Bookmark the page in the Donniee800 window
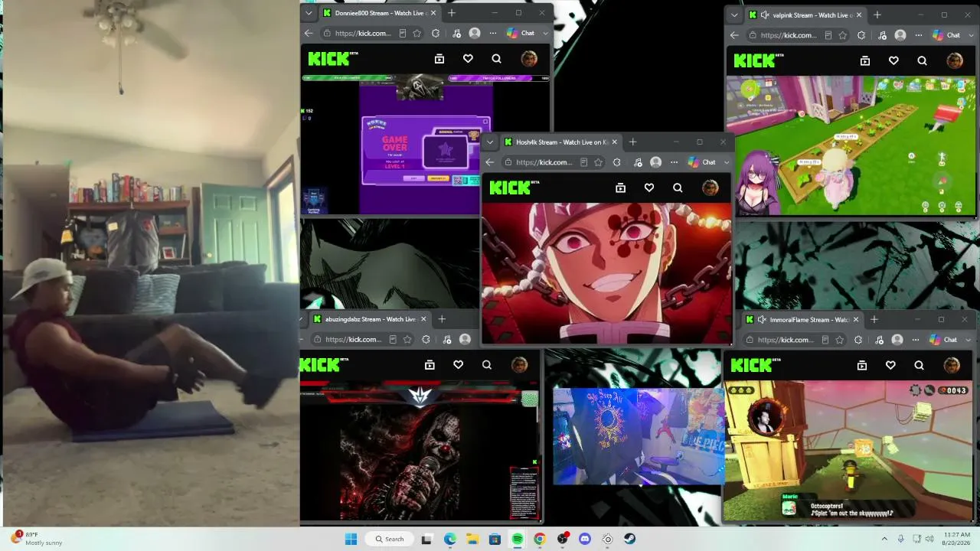 point(417,34)
